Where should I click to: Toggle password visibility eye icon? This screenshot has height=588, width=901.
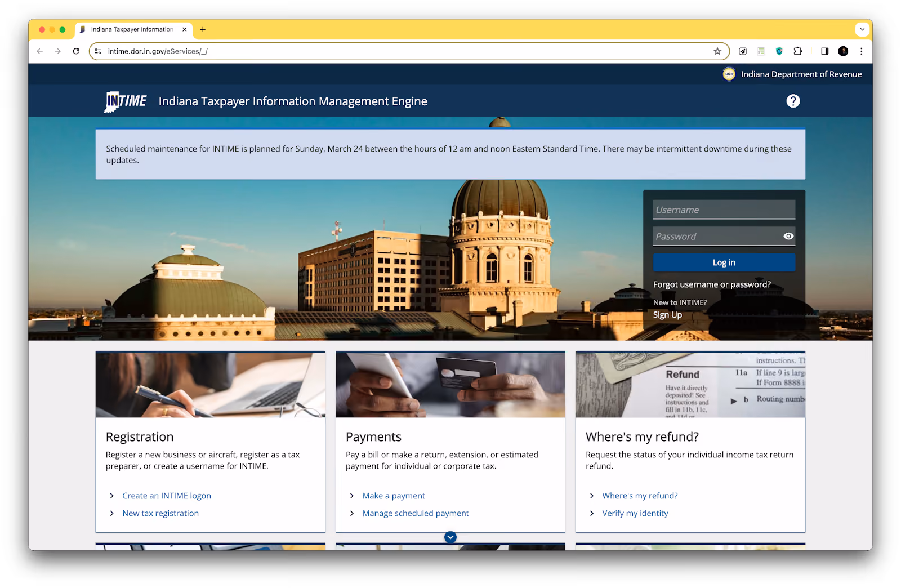[x=788, y=237]
